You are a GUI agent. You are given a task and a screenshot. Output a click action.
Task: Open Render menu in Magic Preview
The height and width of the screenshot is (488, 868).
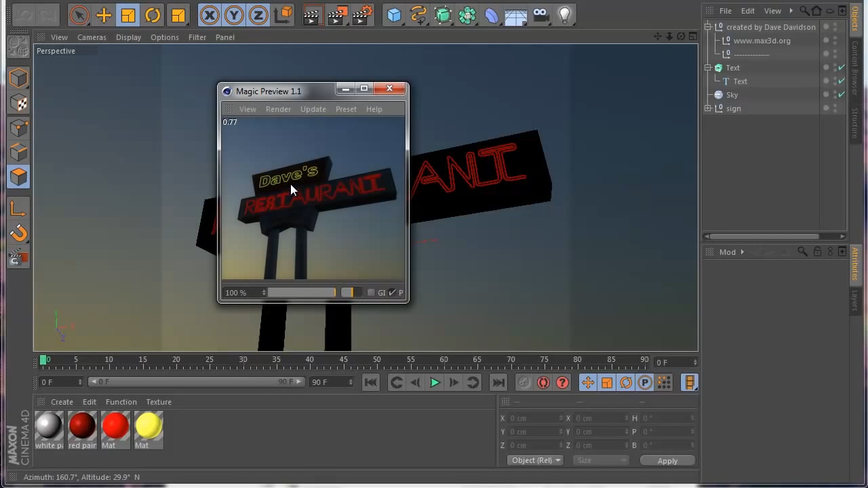point(278,109)
